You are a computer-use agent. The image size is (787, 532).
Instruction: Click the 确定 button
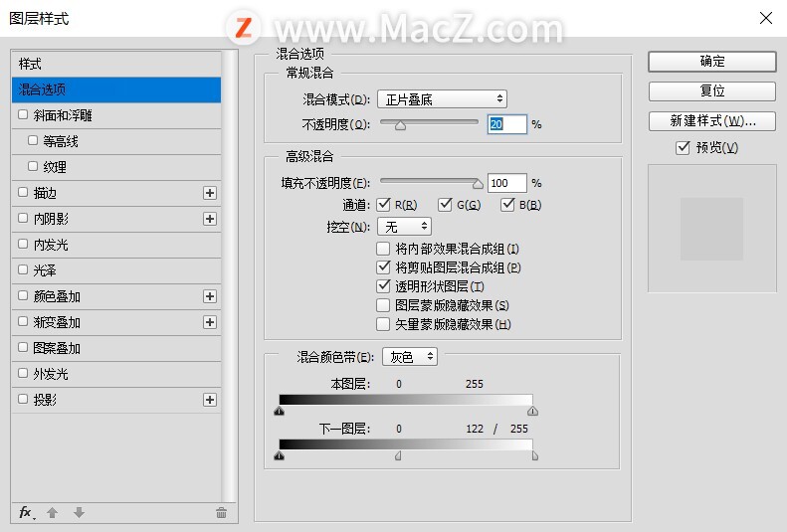(712, 62)
